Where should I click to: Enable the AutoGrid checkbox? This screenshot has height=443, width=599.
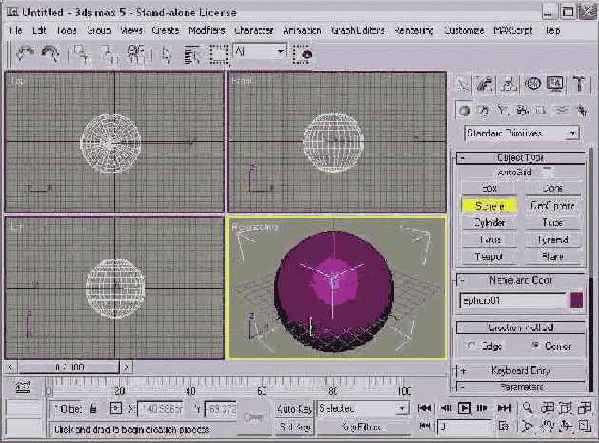(x=547, y=172)
